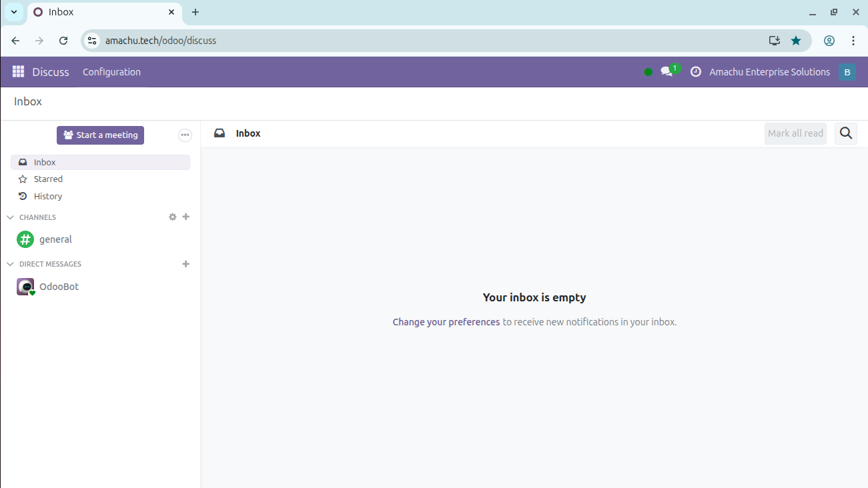868x488 pixels.
Task: Open the sidebar three-dots options menu
Action: (185, 135)
